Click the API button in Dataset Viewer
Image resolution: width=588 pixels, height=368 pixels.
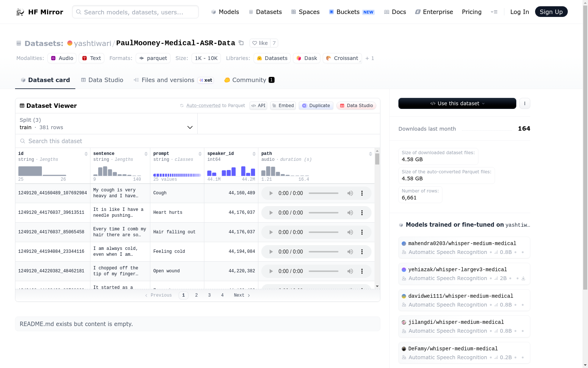258,106
